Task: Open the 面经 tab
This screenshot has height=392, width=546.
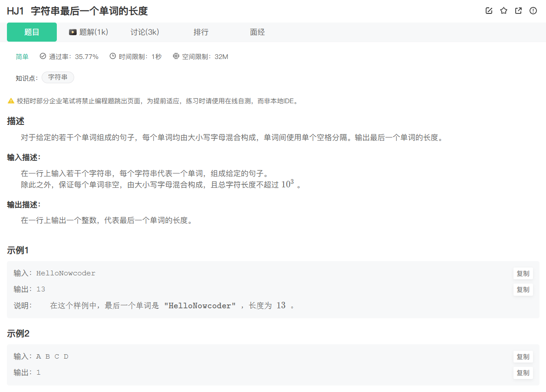Action: coord(257,32)
